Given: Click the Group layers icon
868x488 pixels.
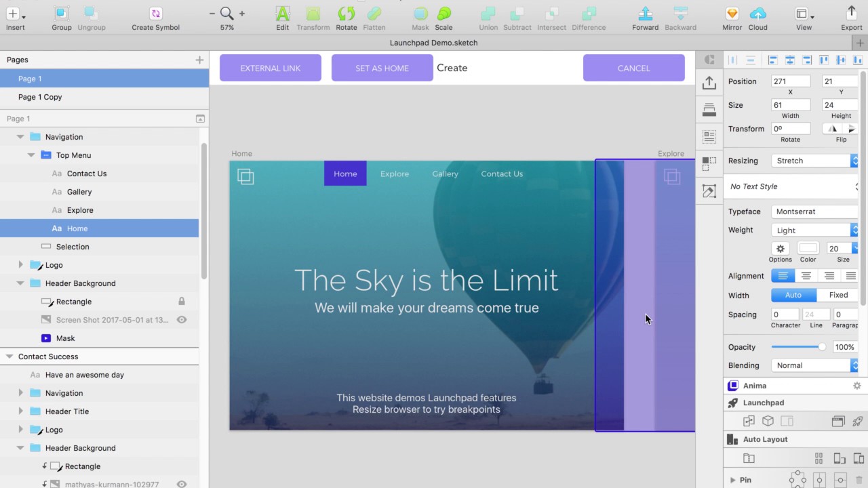Looking at the screenshot, I should pos(61,14).
